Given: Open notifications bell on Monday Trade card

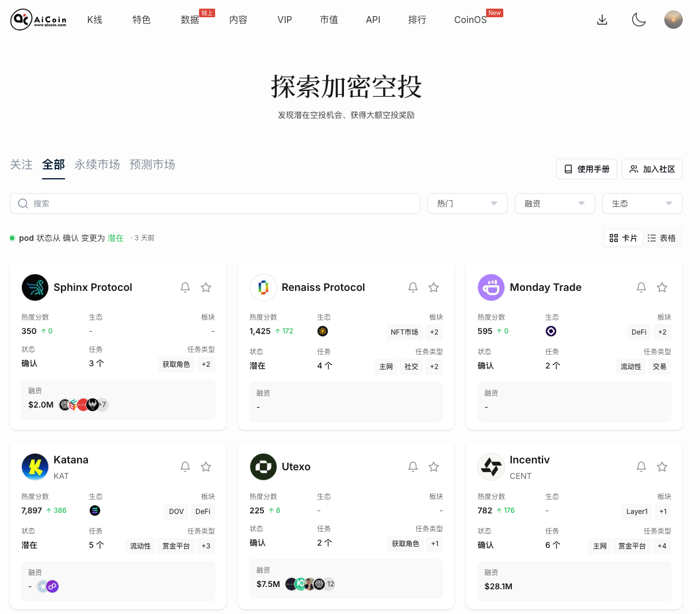Looking at the screenshot, I should coord(641,287).
